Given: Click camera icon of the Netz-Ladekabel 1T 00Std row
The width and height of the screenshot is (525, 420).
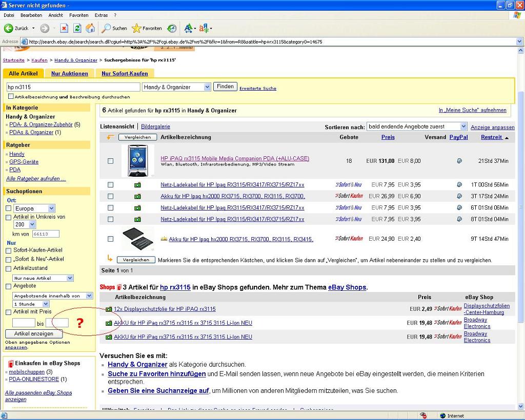Looking at the screenshot, I should pos(137,184).
